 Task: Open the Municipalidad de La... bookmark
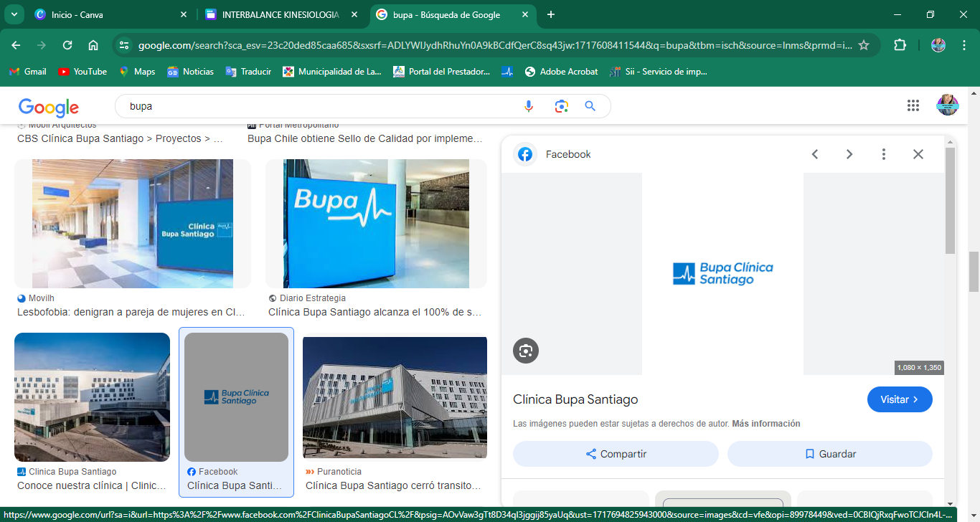(332, 72)
